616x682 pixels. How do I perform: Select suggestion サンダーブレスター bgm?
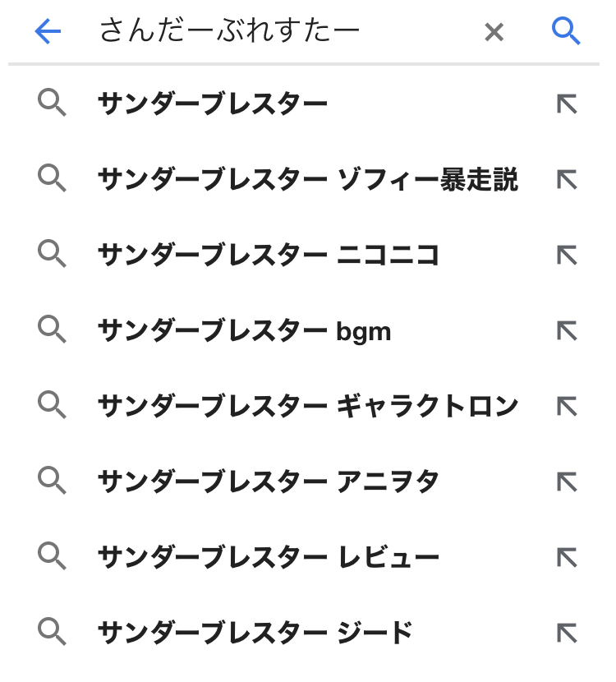[244, 331]
